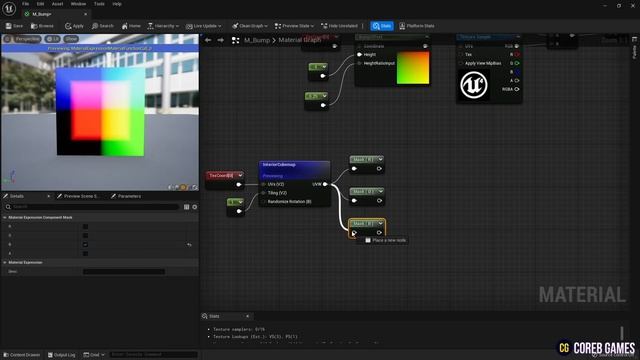The image size is (640, 360).
Task: Save the material with the Save icon
Action: 14,26
